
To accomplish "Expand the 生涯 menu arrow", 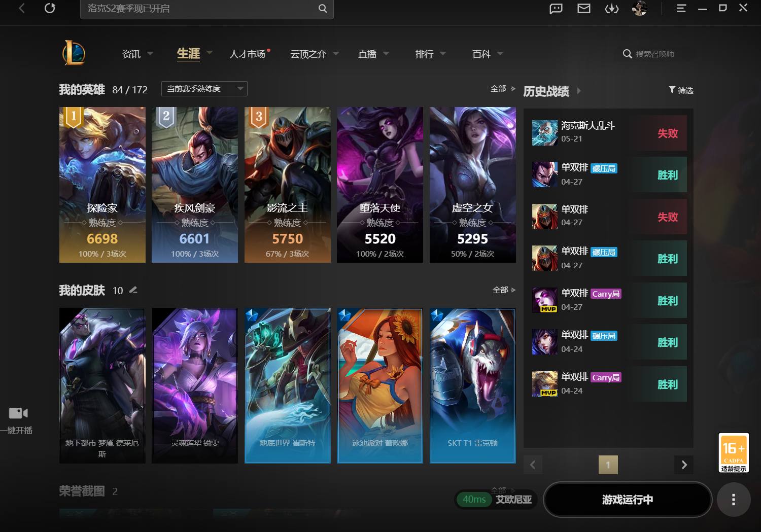I will pos(210,52).
